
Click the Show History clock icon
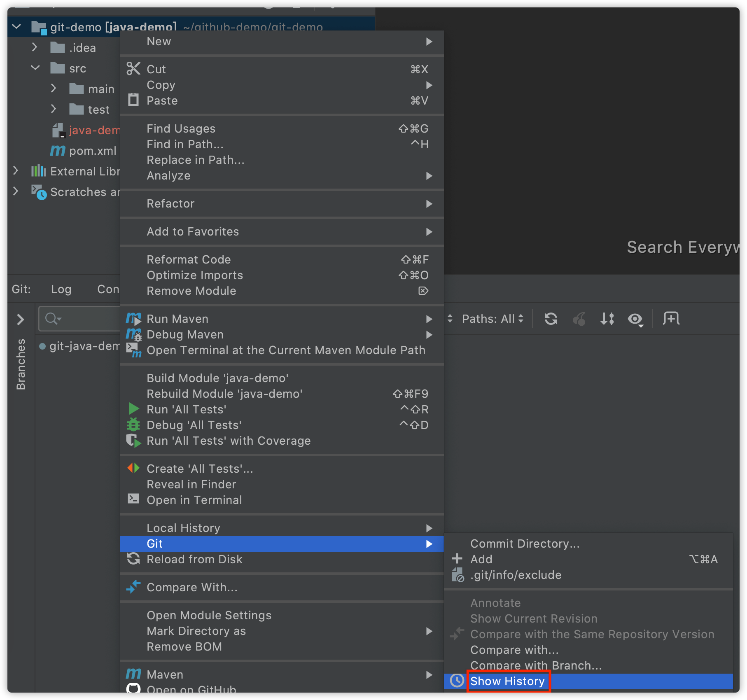coord(457,681)
